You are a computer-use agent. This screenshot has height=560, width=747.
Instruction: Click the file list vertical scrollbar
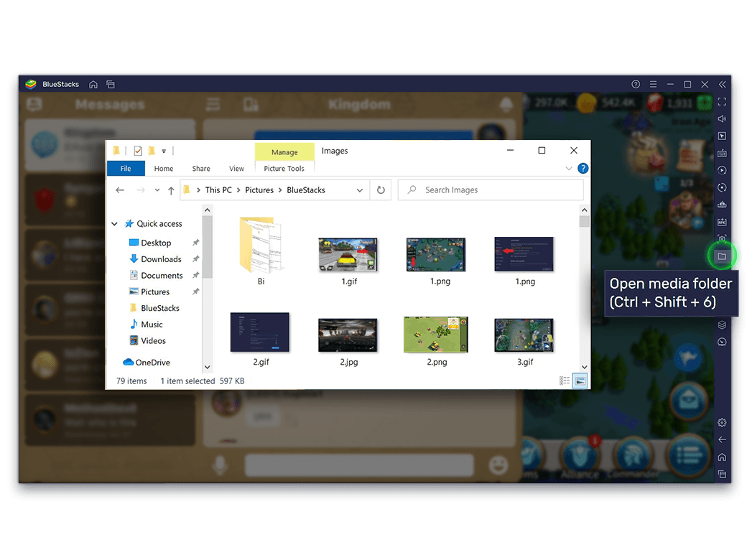[x=584, y=287]
